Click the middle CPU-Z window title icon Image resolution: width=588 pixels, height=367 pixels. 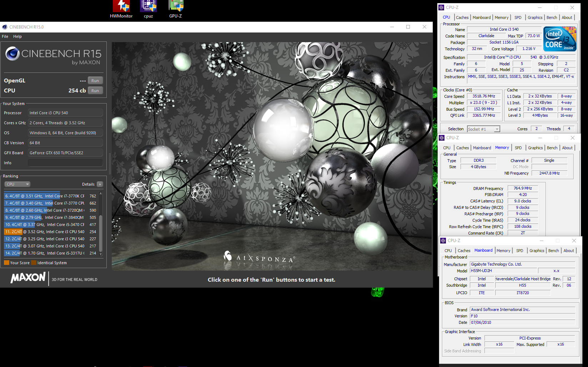point(442,138)
